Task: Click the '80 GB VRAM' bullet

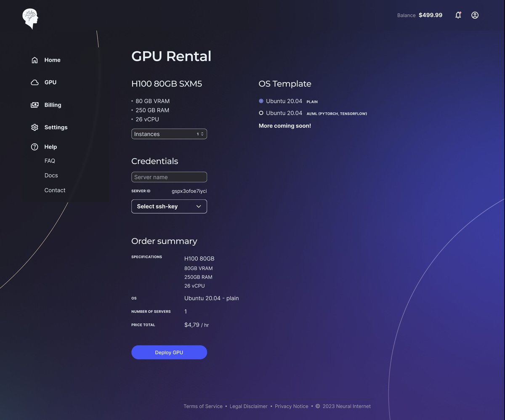Action: point(152,101)
